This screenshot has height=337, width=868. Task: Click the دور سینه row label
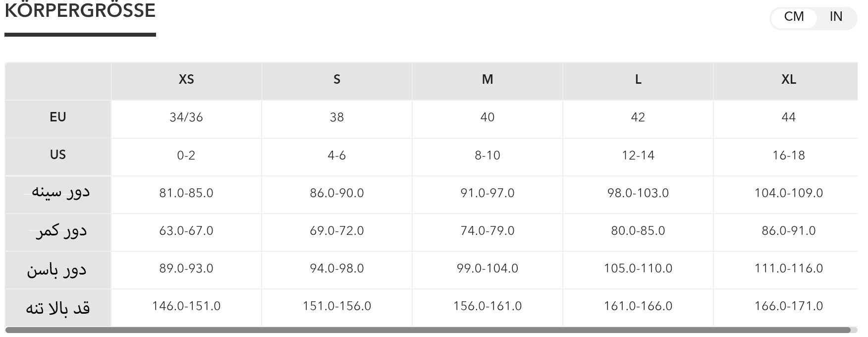click(60, 192)
